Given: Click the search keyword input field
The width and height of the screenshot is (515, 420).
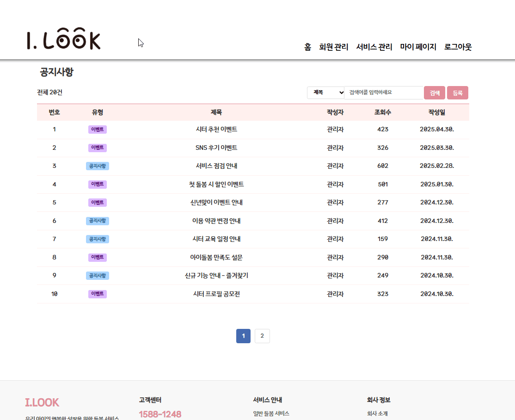Looking at the screenshot, I should coord(383,93).
